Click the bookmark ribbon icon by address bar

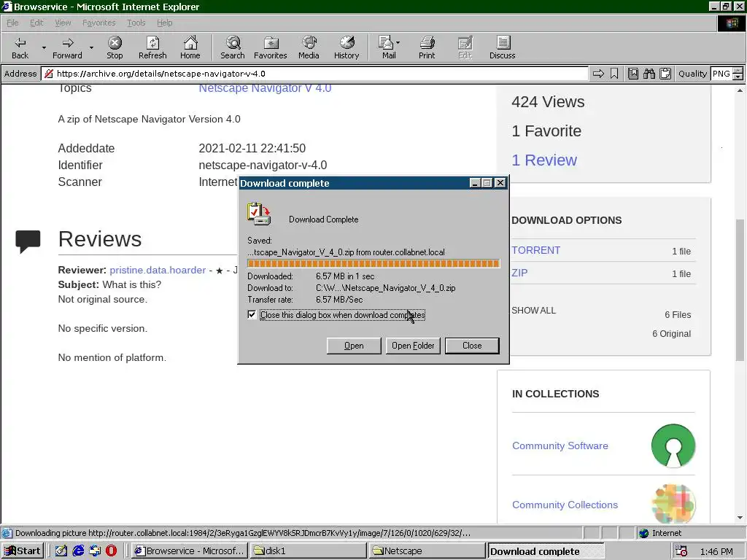coord(614,74)
